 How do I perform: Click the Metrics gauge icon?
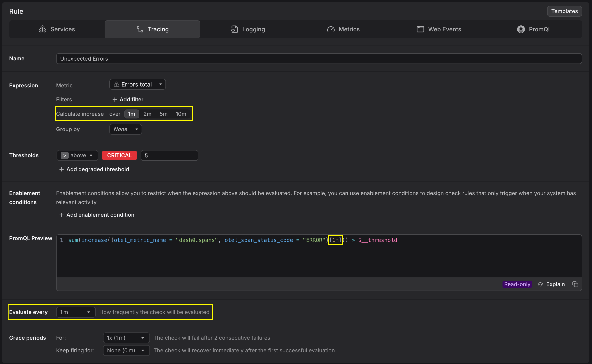pos(330,29)
